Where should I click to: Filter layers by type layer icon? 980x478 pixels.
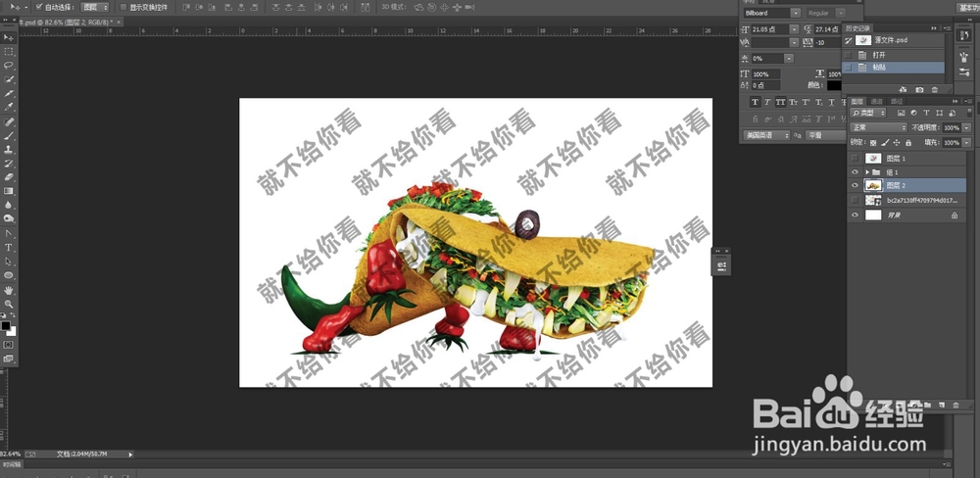click(x=926, y=113)
